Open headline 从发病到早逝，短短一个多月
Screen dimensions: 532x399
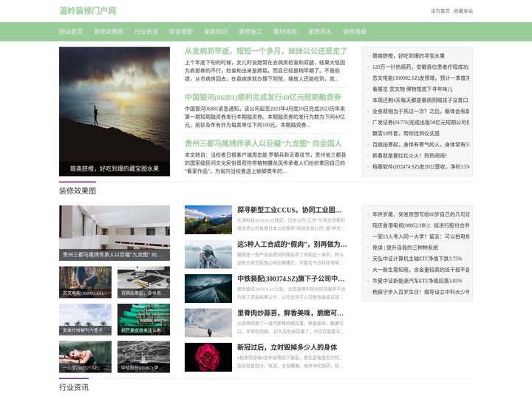click(x=266, y=51)
